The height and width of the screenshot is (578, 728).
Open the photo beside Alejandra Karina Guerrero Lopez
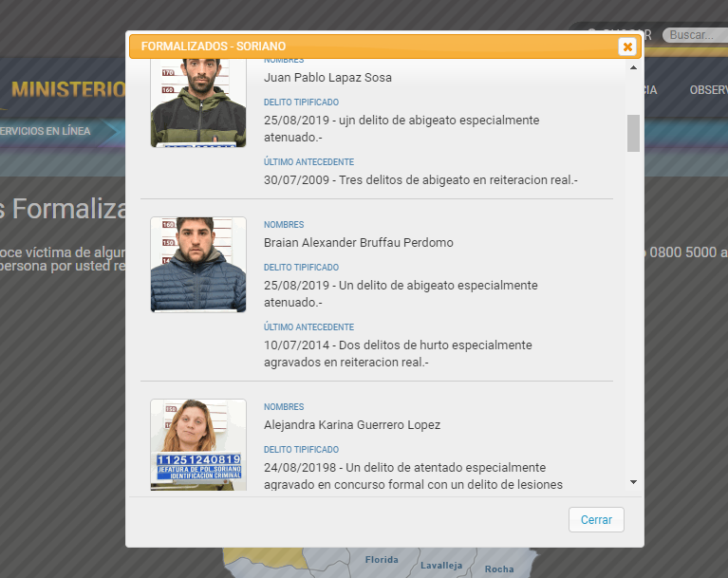click(198, 444)
